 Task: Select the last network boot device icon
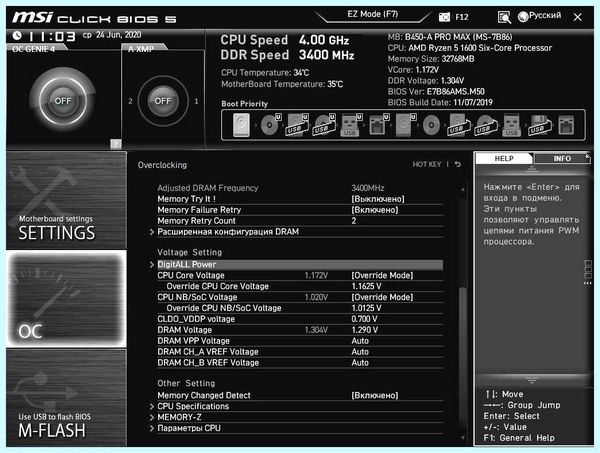click(x=566, y=125)
